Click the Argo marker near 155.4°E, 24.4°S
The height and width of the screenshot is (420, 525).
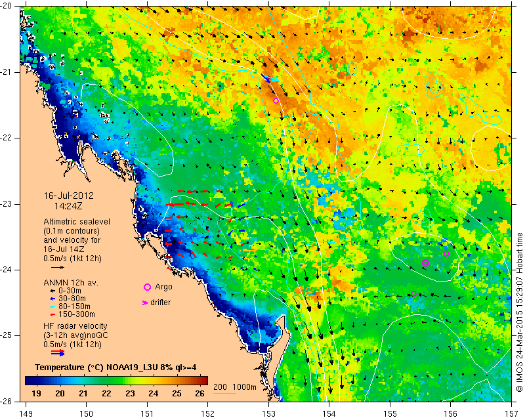point(413,294)
